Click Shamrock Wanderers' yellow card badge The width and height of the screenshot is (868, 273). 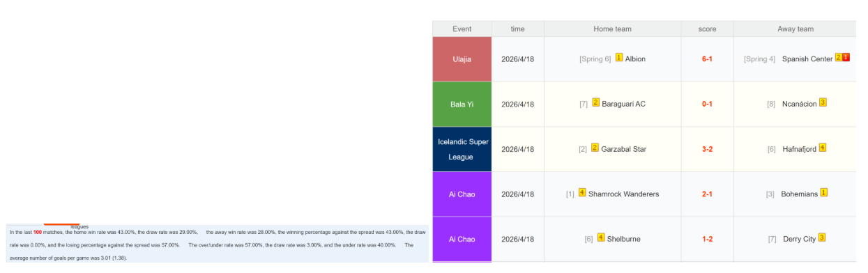tap(582, 193)
